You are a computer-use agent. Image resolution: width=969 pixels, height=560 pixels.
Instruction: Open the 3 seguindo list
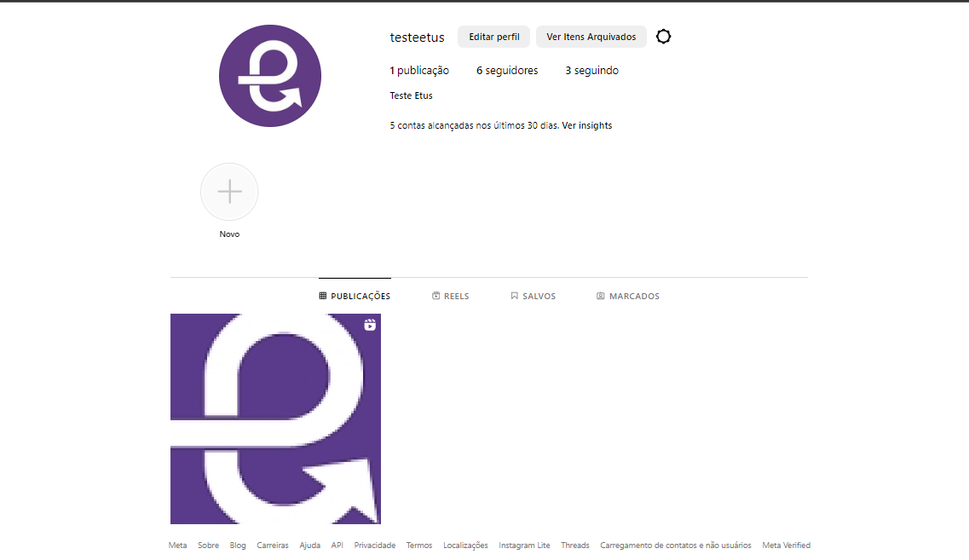pos(592,71)
